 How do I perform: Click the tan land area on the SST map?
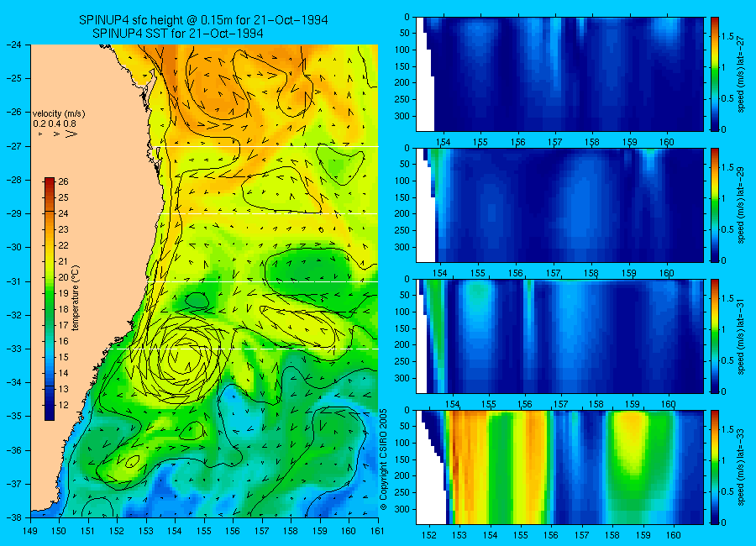(x=87, y=270)
